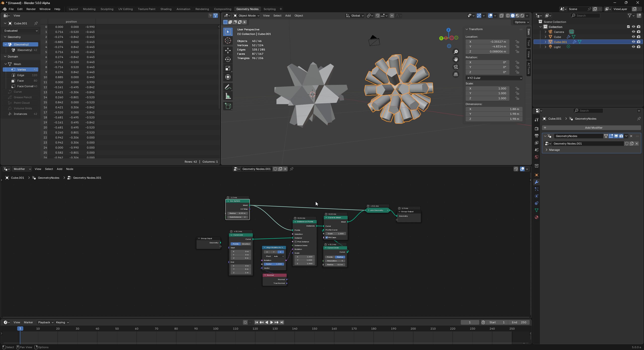Open the Render properties tab icon
The width and height of the screenshot is (644, 350).
point(537,128)
